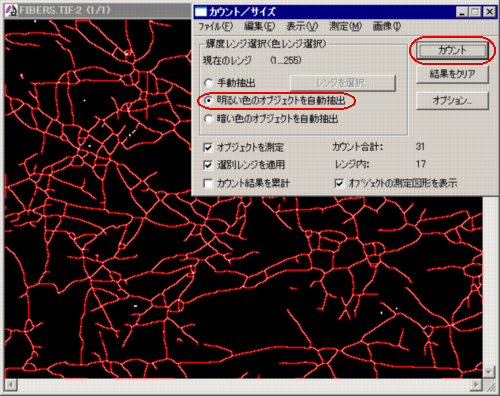Viewport: 500px width, 396px height.
Task: Open the 画像(I) menu
Action: coord(387,26)
